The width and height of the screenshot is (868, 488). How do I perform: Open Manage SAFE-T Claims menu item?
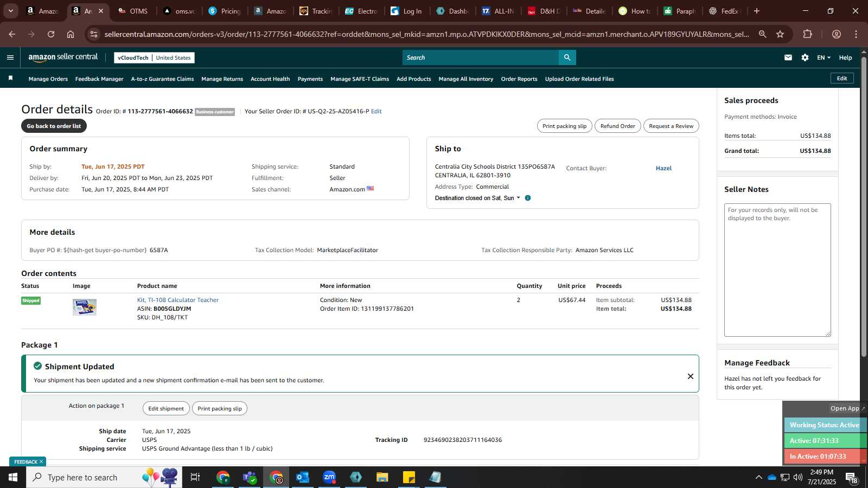click(x=360, y=79)
